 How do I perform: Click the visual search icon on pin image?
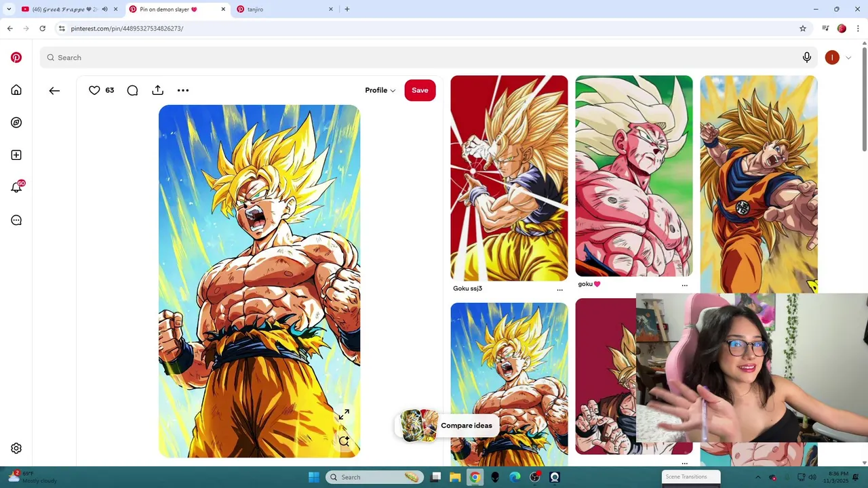[344, 441]
